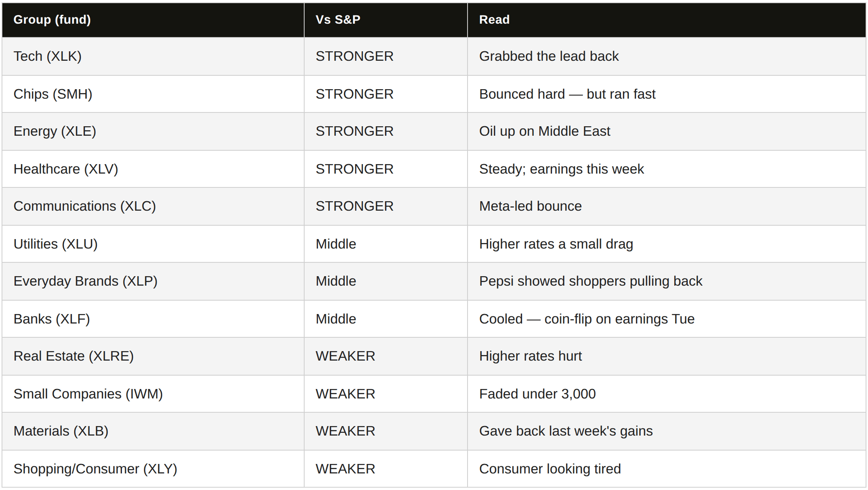Viewport: 868px width, 490px height.
Task: Select the Utilities (XLU) cell
Action: click(x=153, y=244)
